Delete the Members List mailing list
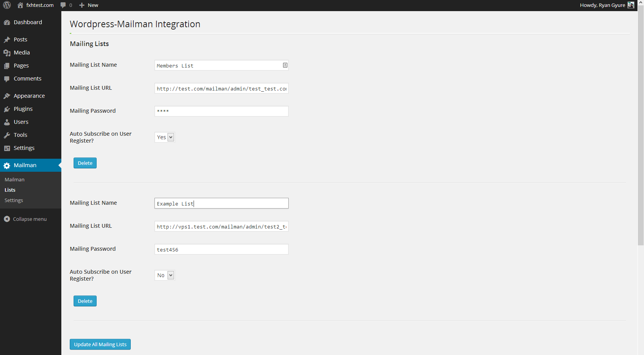This screenshot has height=355, width=644. pyautogui.click(x=85, y=163)
